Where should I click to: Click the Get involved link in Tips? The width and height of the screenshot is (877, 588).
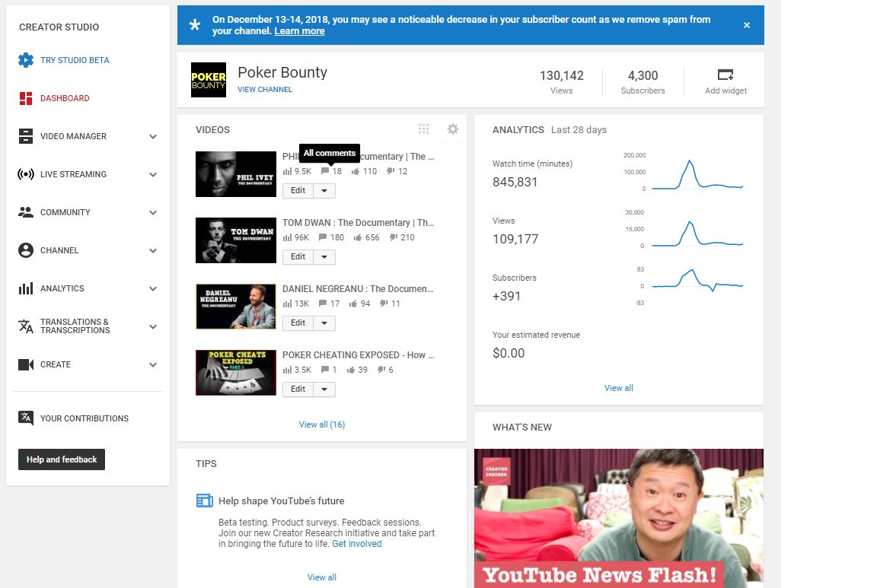(x=357, y=544)
